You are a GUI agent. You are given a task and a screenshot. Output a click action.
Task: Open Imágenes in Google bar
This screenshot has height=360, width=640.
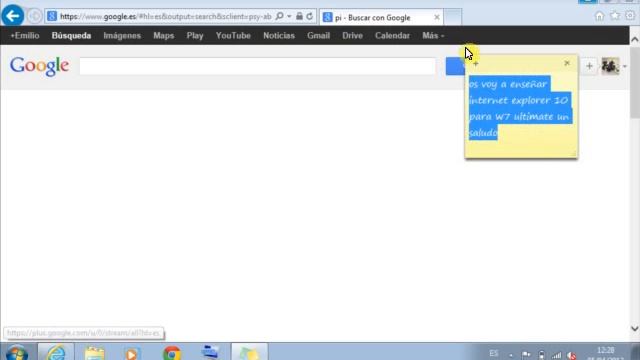[122, 36]
